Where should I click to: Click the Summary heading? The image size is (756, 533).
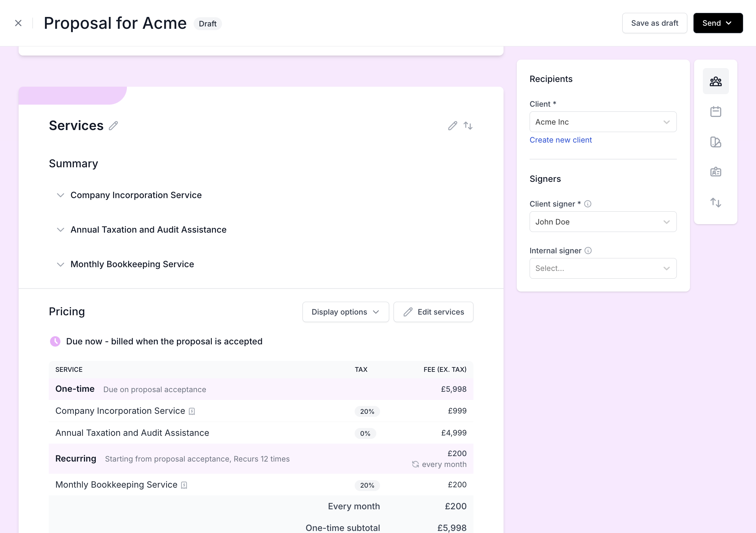tap(73, 164)
